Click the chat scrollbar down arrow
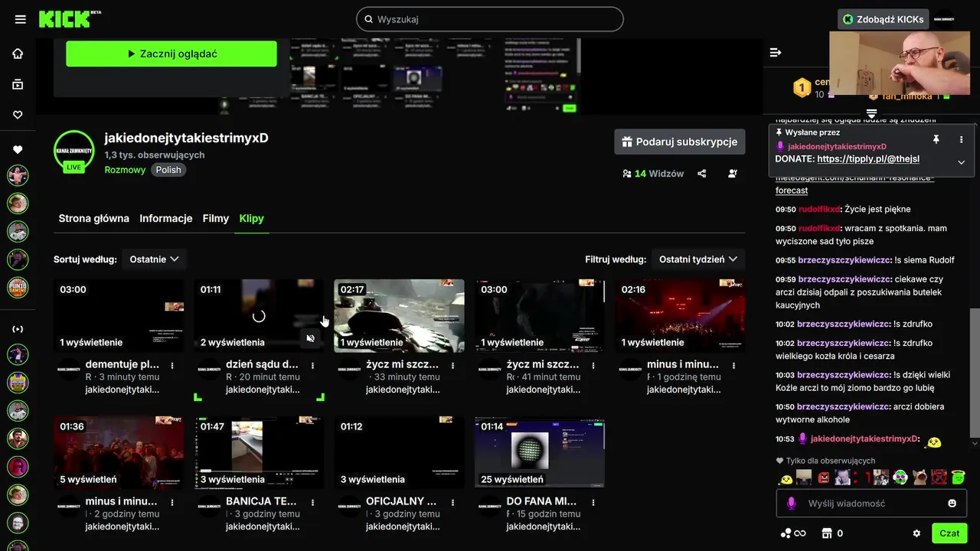 975,443
